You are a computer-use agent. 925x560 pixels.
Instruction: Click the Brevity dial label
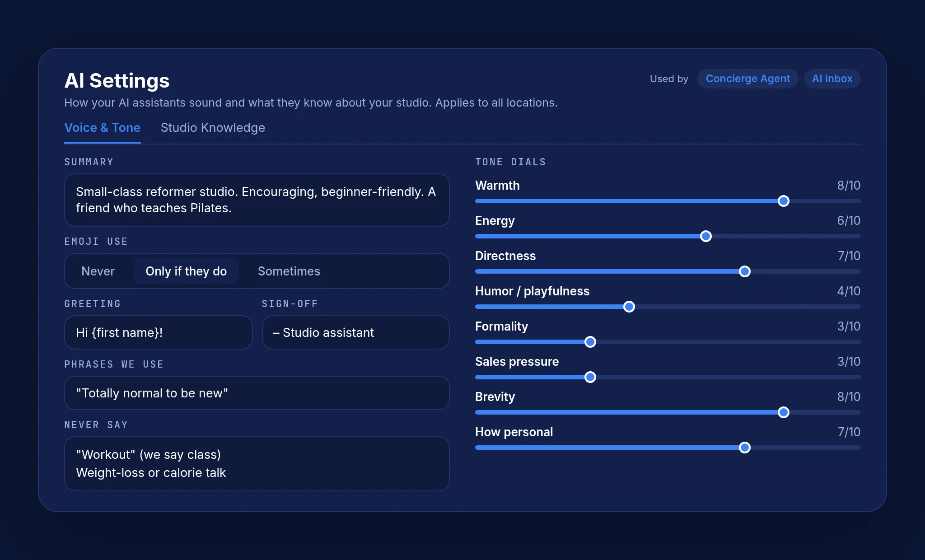(495, 397)
